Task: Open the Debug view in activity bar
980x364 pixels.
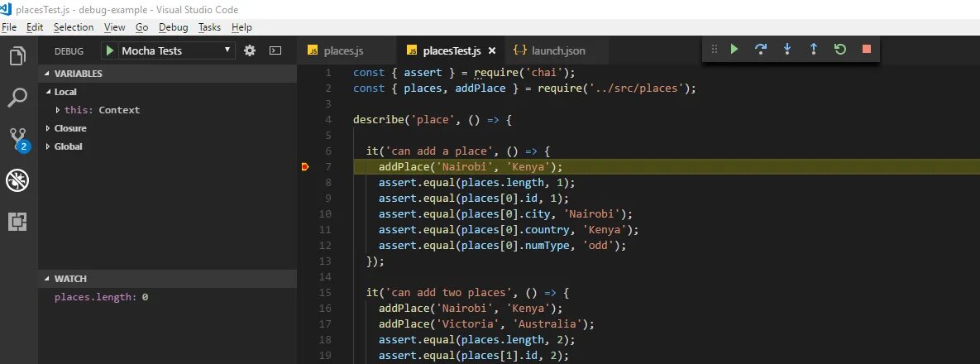Action: tap(17, 180)
